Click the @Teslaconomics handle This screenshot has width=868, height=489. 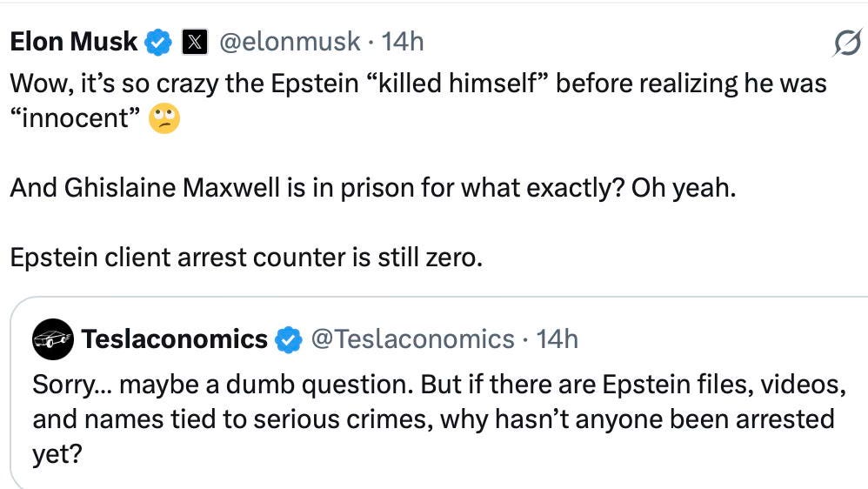(412, 338)
